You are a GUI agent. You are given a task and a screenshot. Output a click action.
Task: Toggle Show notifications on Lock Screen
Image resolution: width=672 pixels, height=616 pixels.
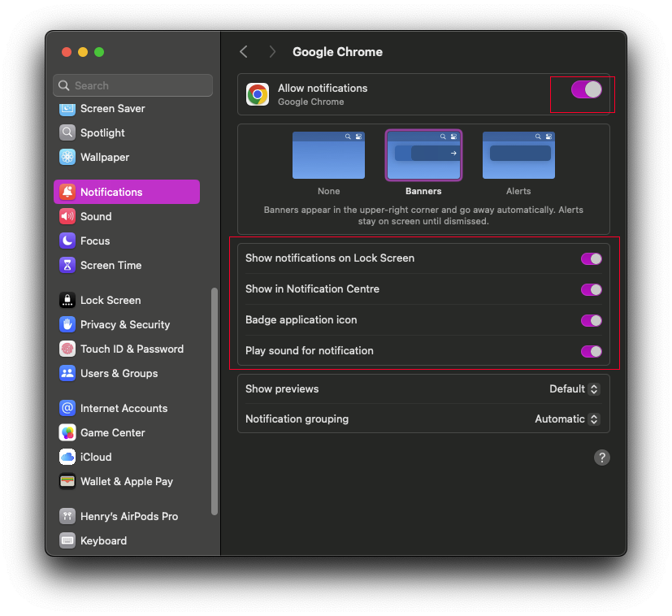click(x=591, y=258)
